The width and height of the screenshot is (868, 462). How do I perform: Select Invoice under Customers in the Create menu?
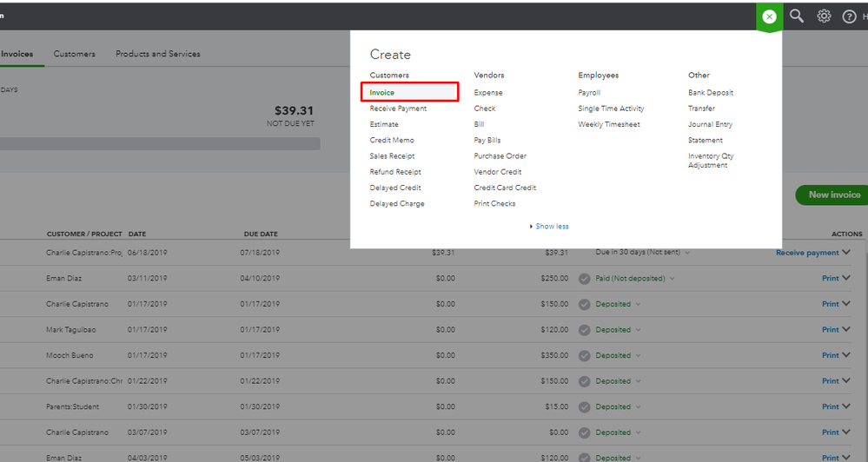[382, 92]
